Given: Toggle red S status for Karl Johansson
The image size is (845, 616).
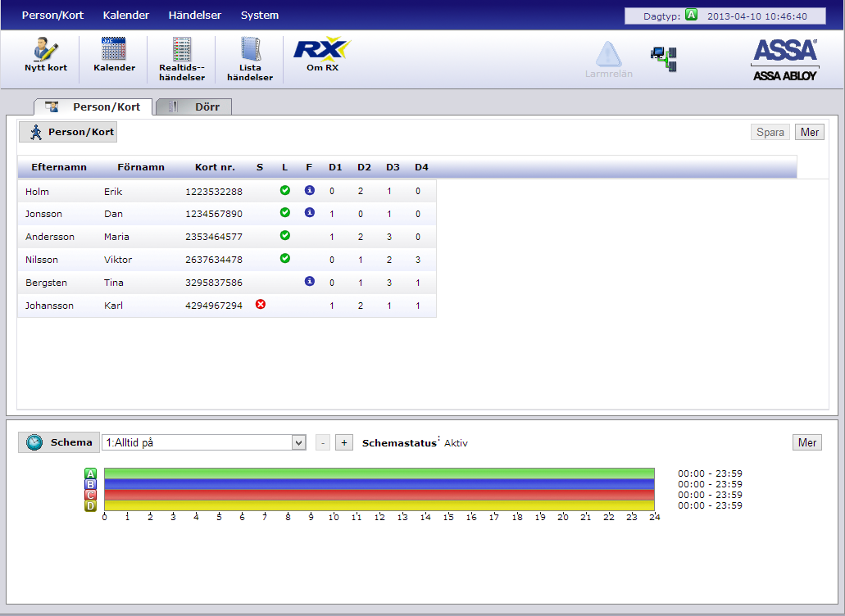Looking at the screenshot, I should (261, 305).
